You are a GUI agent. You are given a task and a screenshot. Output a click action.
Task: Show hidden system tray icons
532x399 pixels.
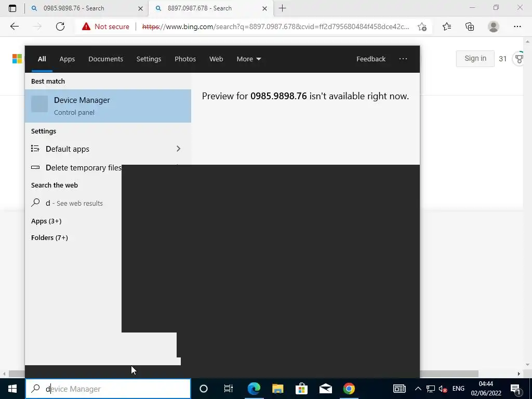[418, 389]
